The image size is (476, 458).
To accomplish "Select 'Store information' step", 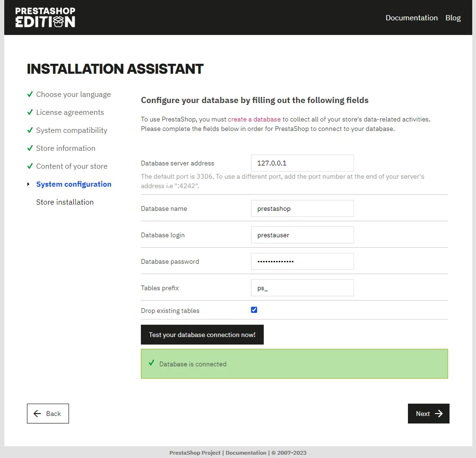I will [66, 148].
